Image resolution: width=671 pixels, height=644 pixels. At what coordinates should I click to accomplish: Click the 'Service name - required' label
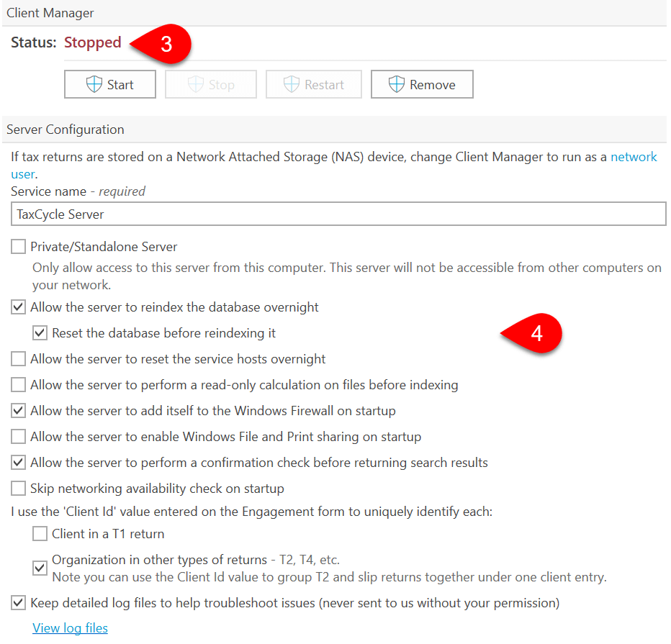78,191
